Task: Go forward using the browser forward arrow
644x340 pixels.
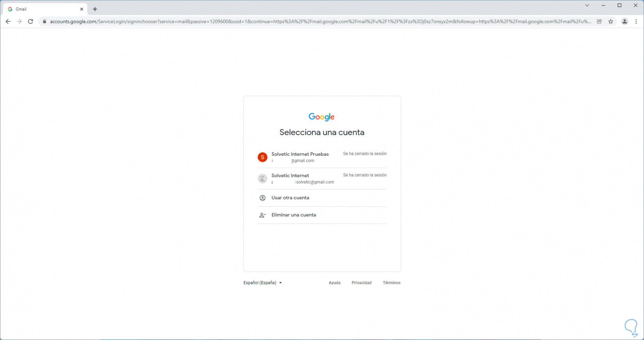Action: [x=19, y=21]
